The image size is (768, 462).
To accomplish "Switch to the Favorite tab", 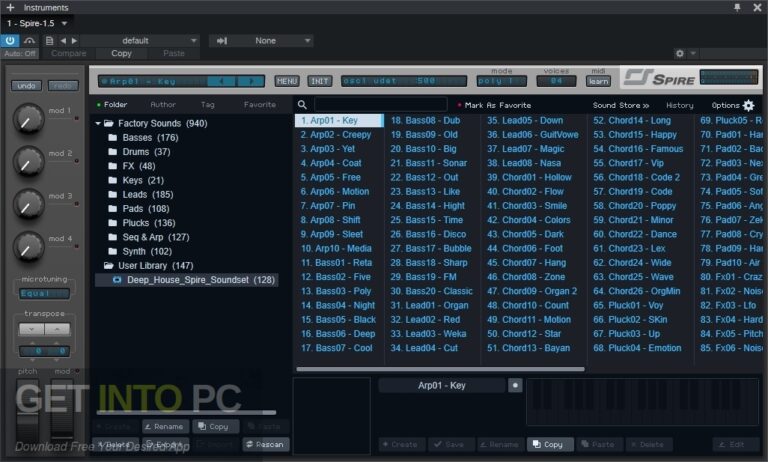I will tap(260, 104).
